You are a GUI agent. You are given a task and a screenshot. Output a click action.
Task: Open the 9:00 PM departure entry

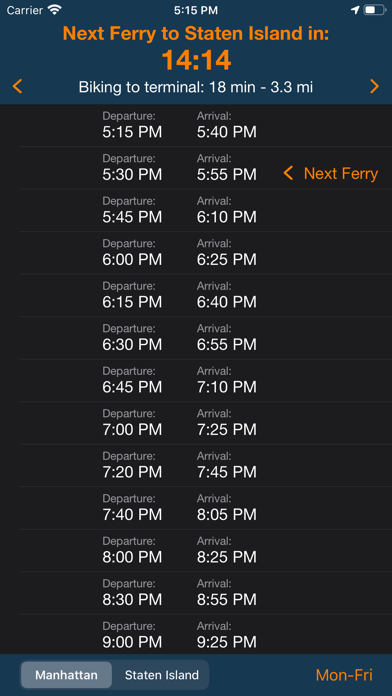[x=206, y=635]
